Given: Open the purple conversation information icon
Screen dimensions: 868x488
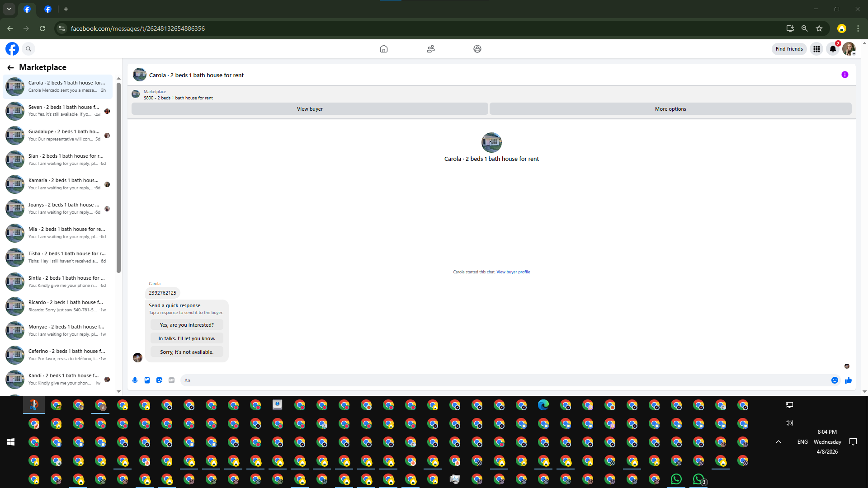Looking at the screenshot, I should tap(844, 75).
